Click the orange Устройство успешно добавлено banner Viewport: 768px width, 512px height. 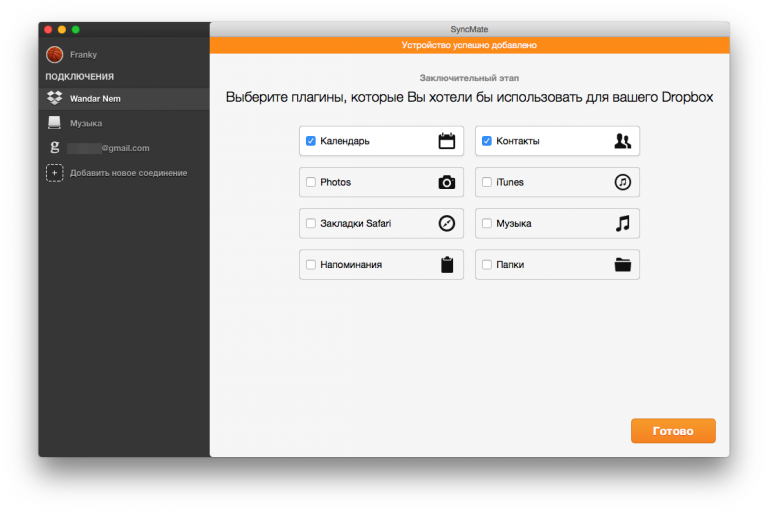(x=469, y=45)
